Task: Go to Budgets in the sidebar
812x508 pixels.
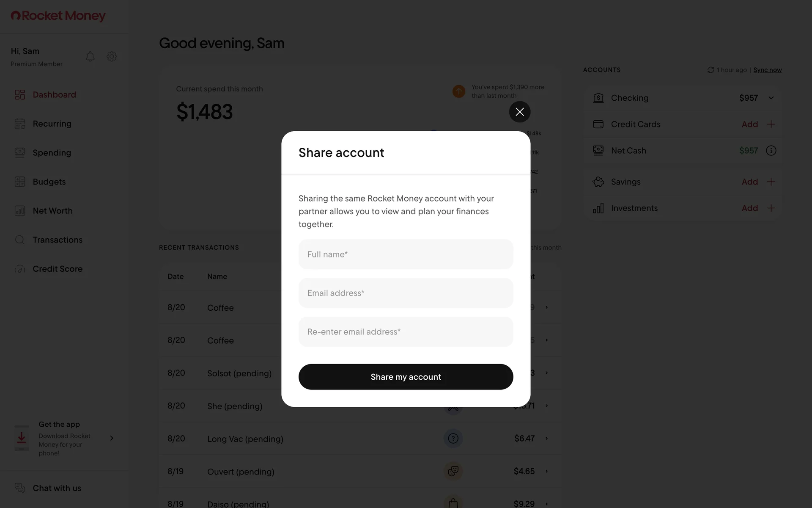Action: pyautogui.click(x=49, y=182)
